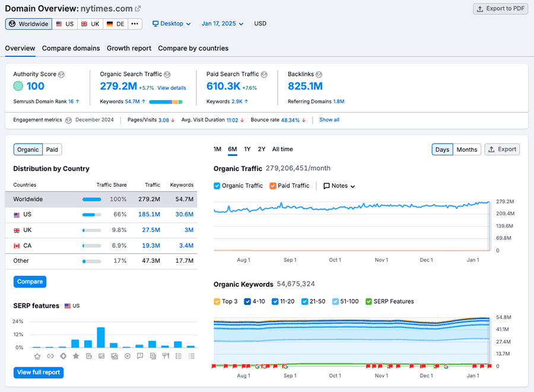
Task: Select single image SERP feature icon
Action: tap(101, 356)
